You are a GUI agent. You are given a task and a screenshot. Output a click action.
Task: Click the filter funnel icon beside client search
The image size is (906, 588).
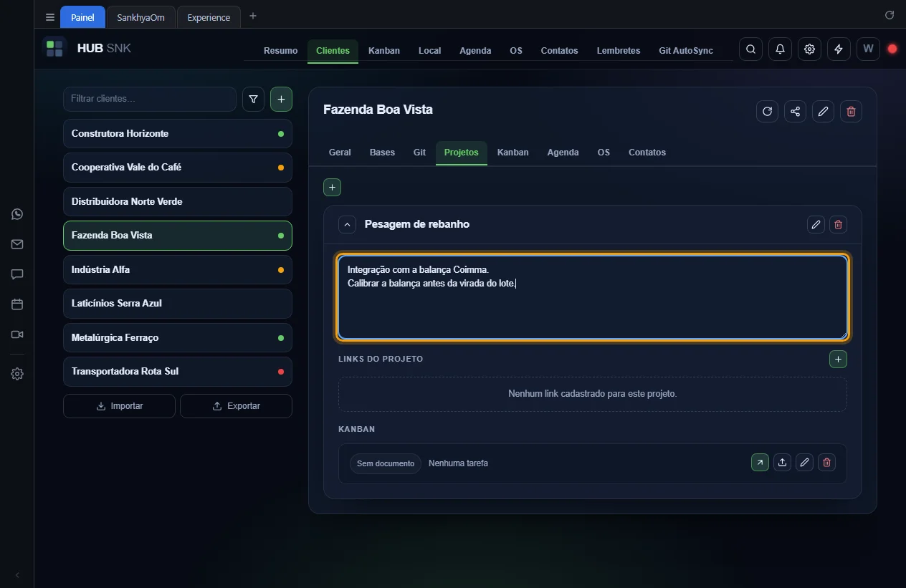pos(253,100)
